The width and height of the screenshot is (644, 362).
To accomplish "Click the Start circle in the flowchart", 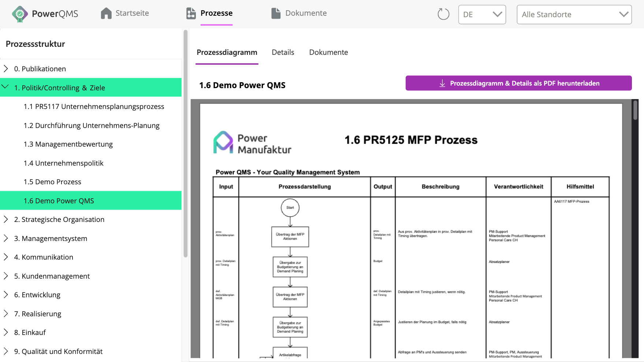I will tap(290, 208).
